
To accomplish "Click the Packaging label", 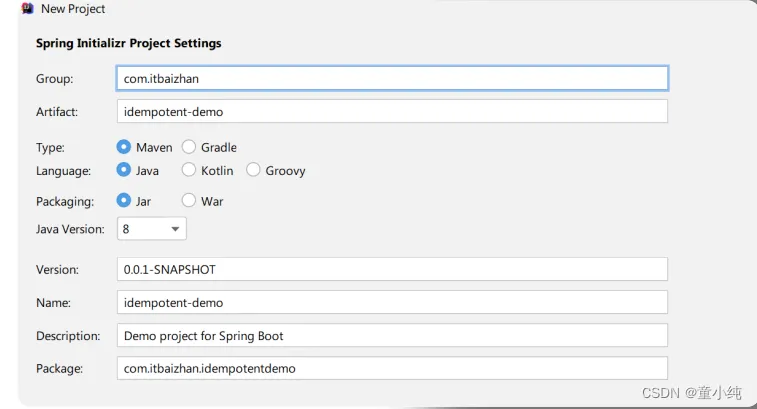I will pos(65,201).
